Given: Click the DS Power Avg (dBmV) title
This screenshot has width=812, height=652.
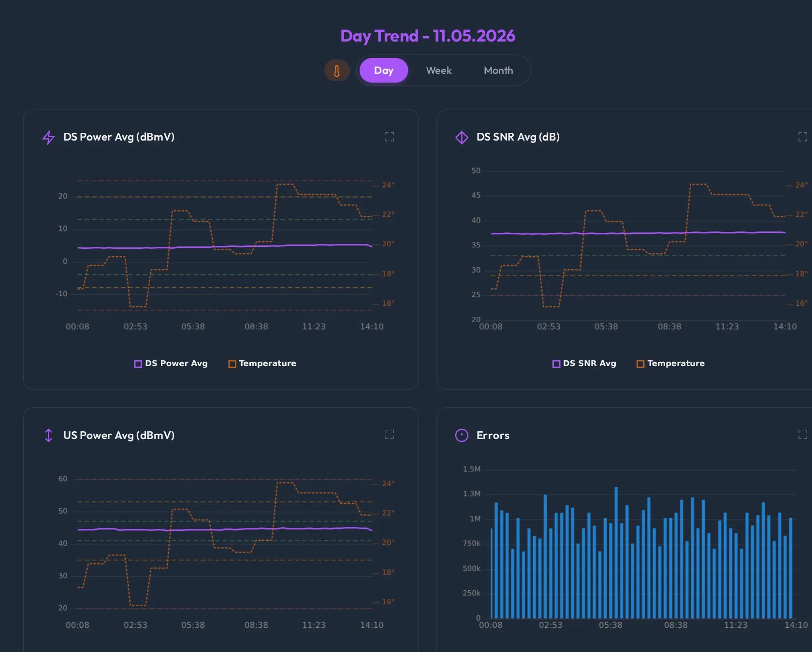Looking at the screenshot, I should (x=119, y=137).
